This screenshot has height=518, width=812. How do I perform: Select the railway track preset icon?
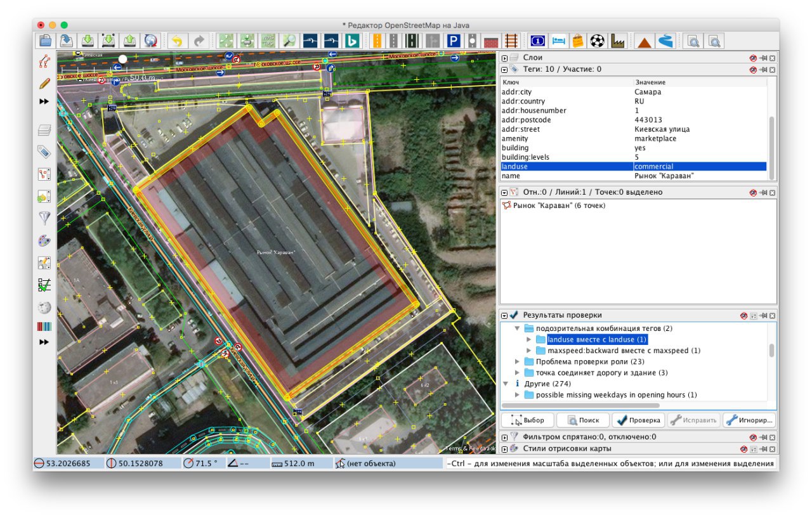(510, 41)
